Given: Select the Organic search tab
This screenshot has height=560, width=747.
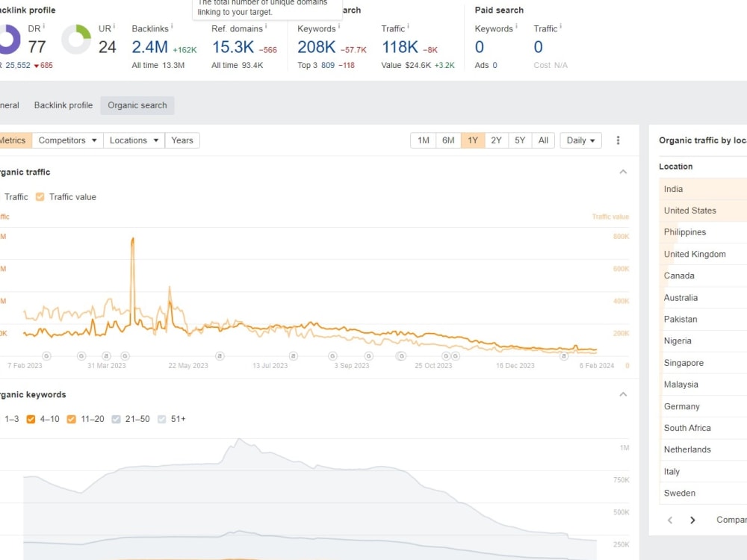Looking at the screenshot, I should [137, 105].
